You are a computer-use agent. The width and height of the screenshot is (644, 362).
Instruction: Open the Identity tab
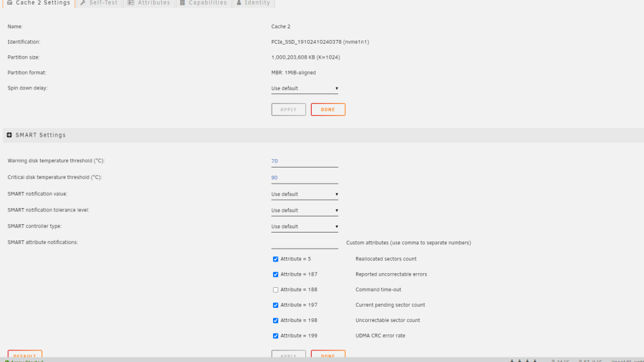click(x=253, y=3)
